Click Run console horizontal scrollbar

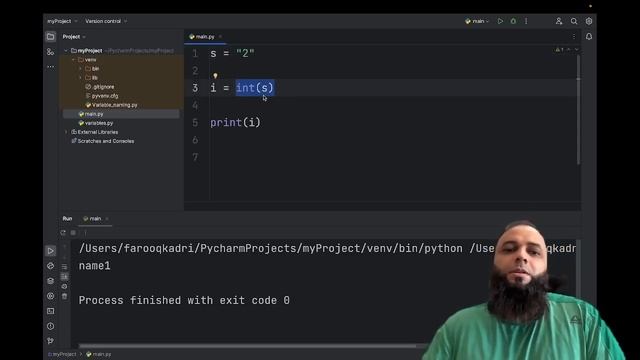click(x=248, y=346)
